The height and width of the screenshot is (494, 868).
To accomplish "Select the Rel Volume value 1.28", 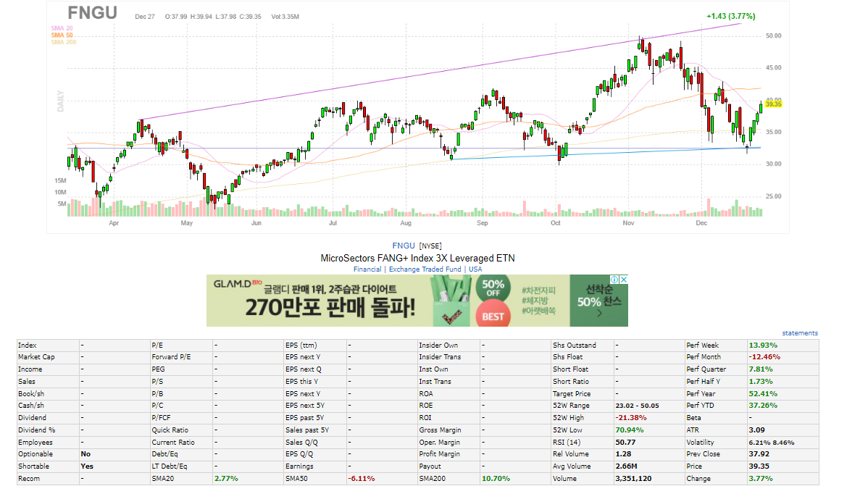I will [623, 454].
